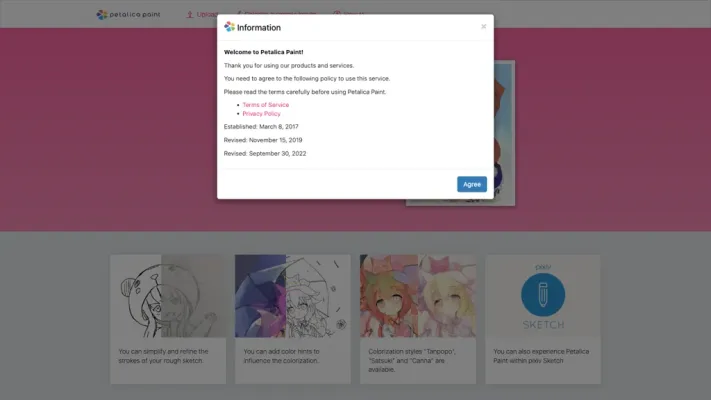Open the Terms of Service link
This screenshot has height=400, width=711.
coord(265,104)
